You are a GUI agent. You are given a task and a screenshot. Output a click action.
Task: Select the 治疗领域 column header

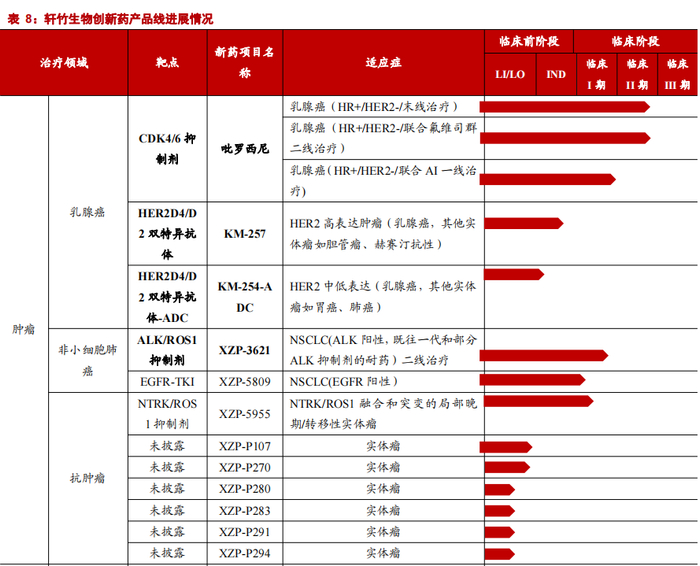point(64,62)
